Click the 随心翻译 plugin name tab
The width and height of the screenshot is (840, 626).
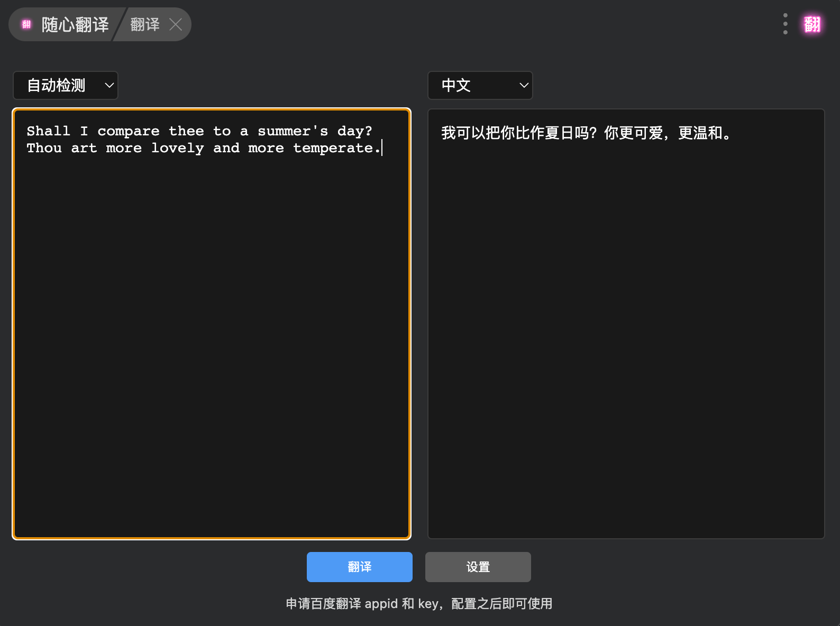click(x=75, y=24)
